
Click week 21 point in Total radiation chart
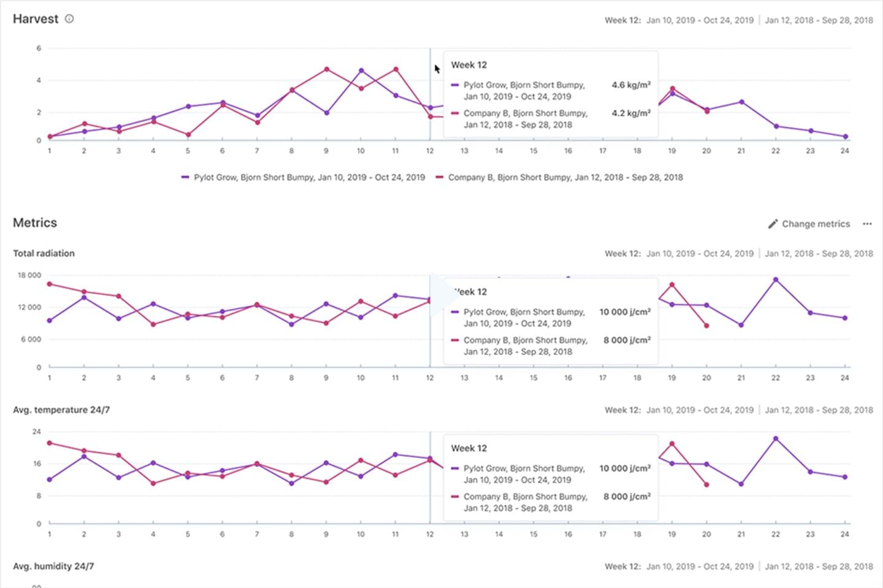(x=741, y=325)
